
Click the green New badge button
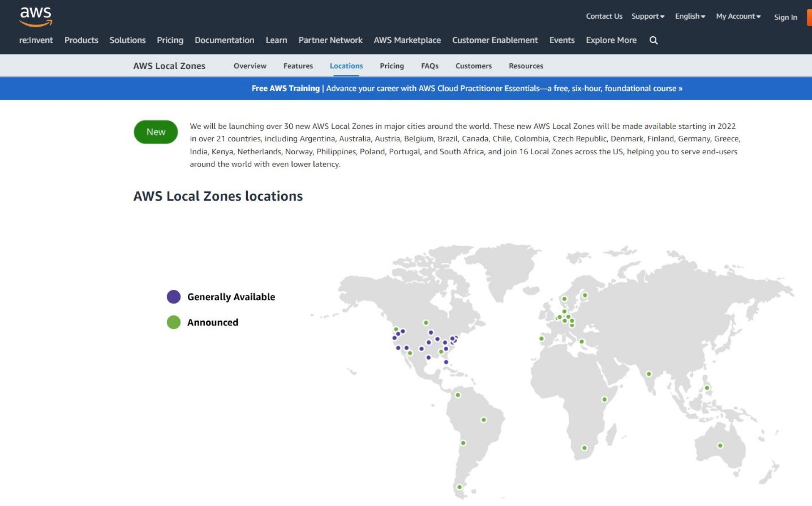[x=156, y=132]
